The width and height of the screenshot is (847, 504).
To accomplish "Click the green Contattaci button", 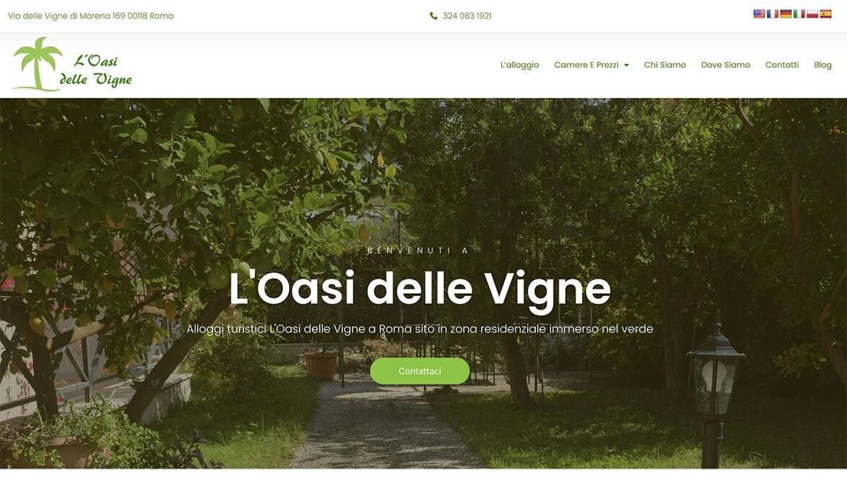I will [420, 371].
